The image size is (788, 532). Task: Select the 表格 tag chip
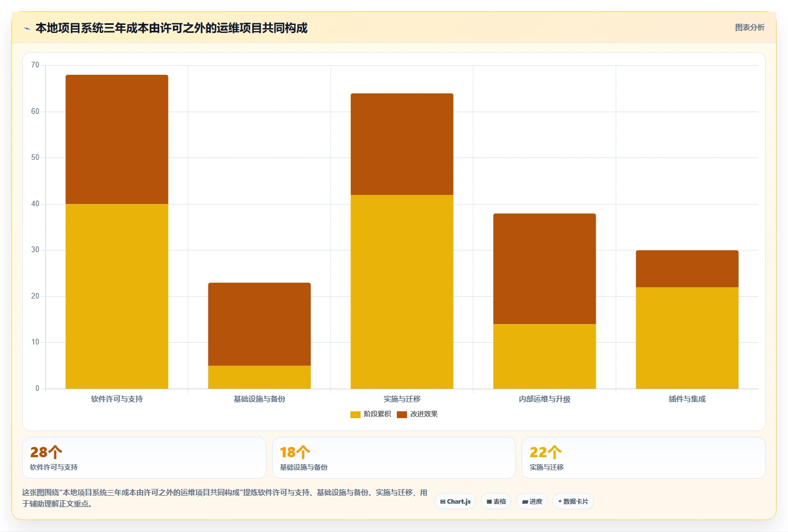(x=496, y=501)
